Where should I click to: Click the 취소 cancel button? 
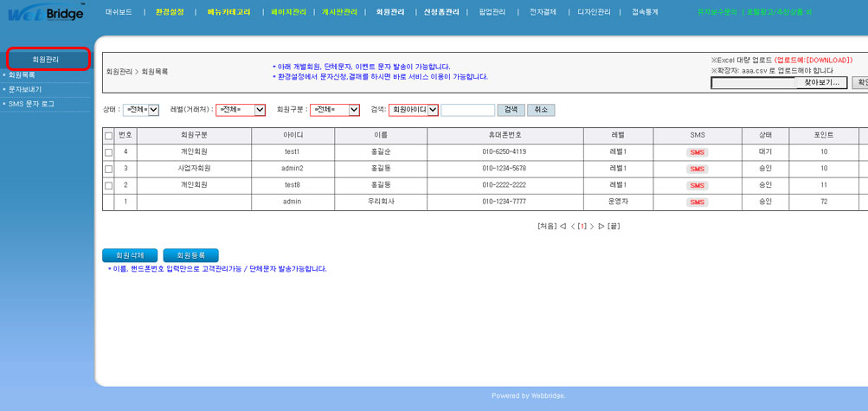(541, 110)
